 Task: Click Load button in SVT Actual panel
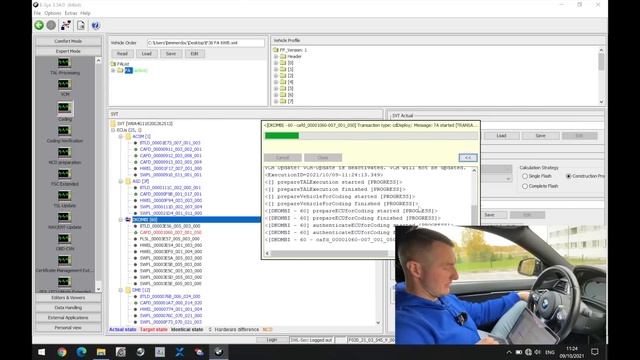tap(501, 136)
